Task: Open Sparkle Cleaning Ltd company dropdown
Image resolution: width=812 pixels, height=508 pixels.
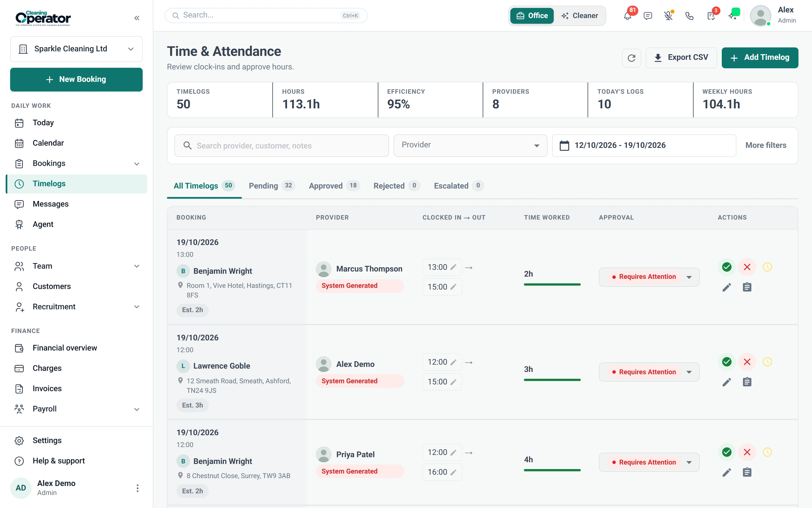Action: click(76, 49)
